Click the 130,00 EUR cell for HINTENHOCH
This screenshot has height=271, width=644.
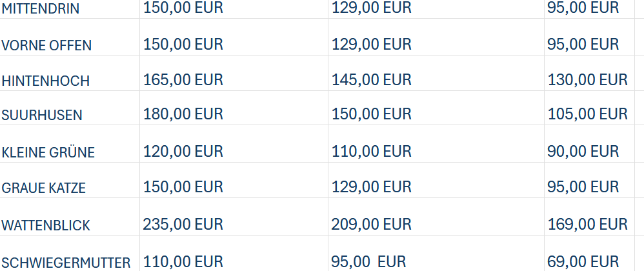[587, 80]
